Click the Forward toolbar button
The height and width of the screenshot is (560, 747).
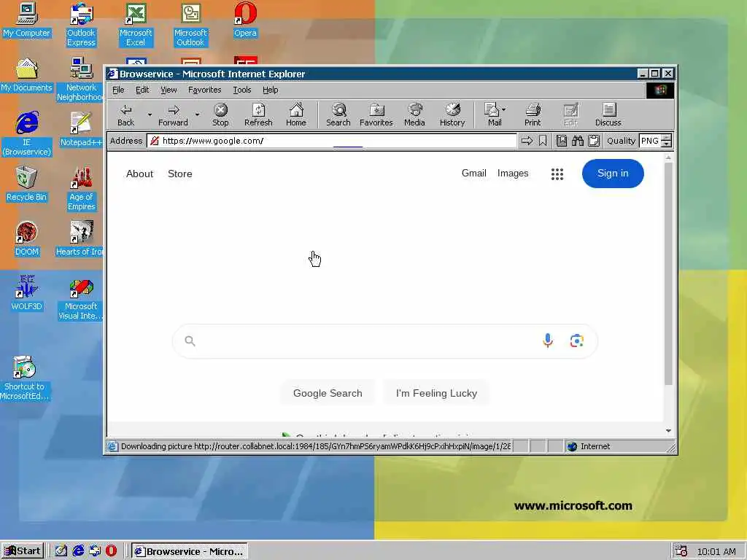[x=173, y=114]
